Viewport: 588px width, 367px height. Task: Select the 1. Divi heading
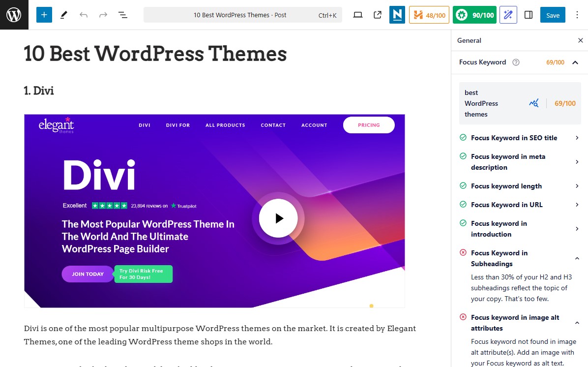tap(39, 91)
